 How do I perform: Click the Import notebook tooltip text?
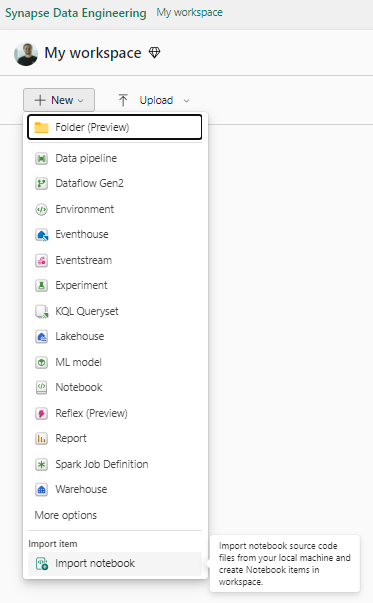tap(285, 564)
